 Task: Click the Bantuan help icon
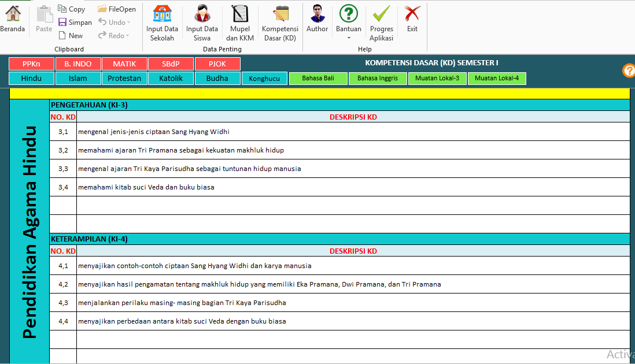[348, 13]
